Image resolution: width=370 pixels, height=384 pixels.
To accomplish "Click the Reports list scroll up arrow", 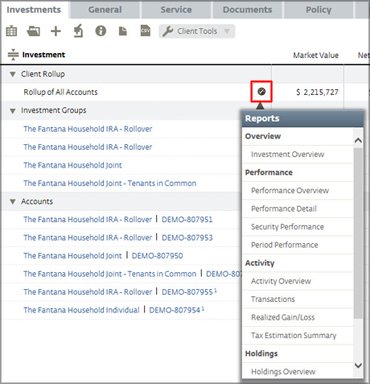I will 358,140.
